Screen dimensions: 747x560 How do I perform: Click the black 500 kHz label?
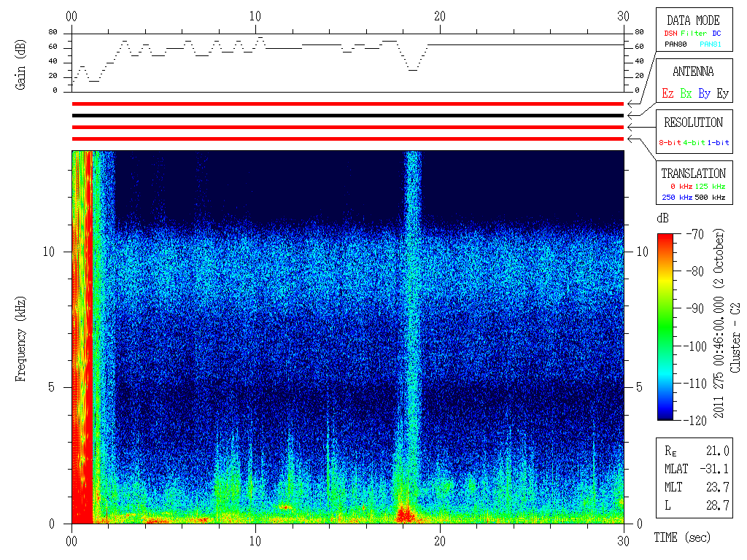710,197
